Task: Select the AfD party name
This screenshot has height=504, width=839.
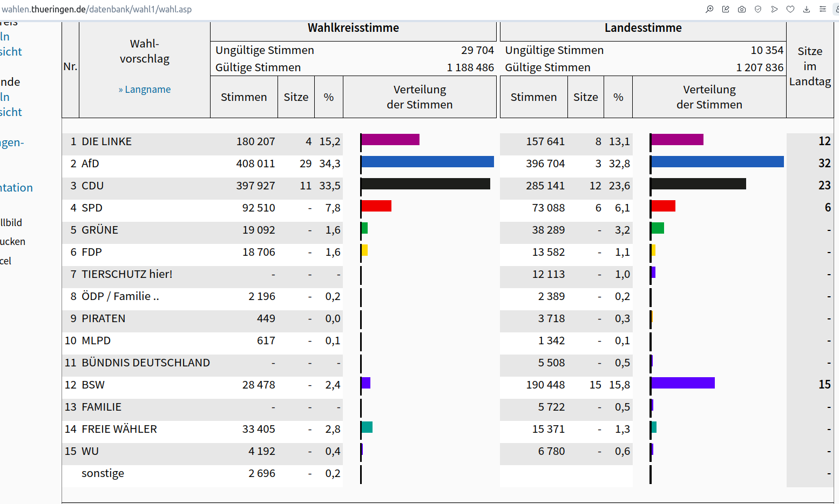Action: click(x=90, y=164)
